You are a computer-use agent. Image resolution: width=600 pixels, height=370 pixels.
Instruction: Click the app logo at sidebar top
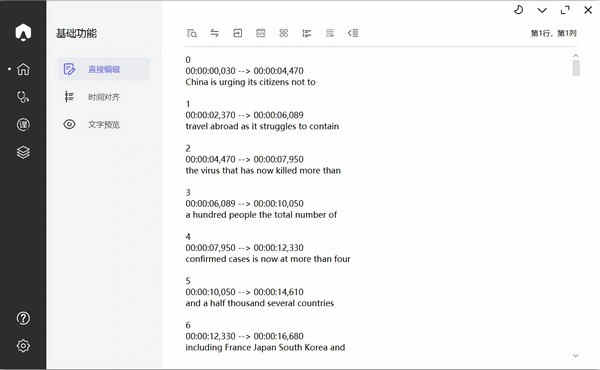pyautogui.click(x=23, y=32)
